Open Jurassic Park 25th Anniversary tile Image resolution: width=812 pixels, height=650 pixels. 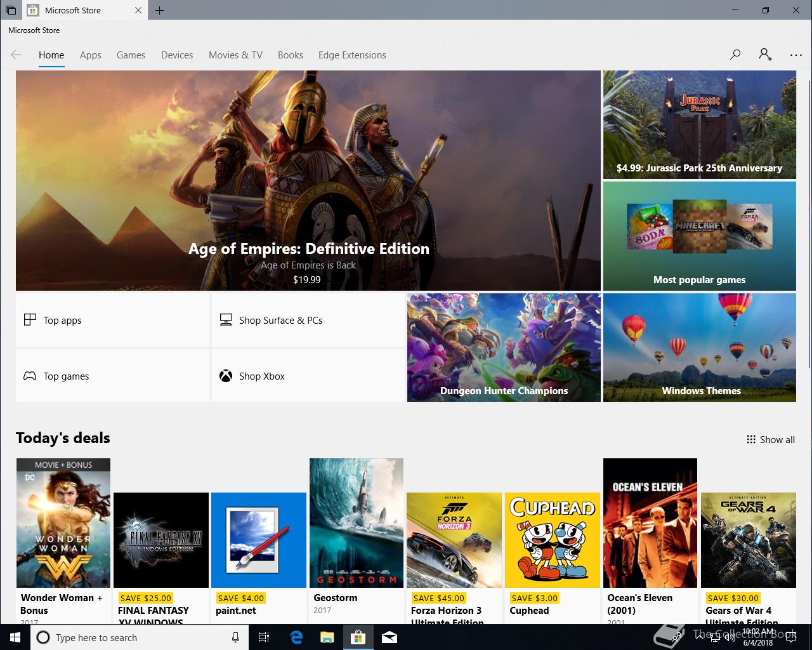click(700, 124)
